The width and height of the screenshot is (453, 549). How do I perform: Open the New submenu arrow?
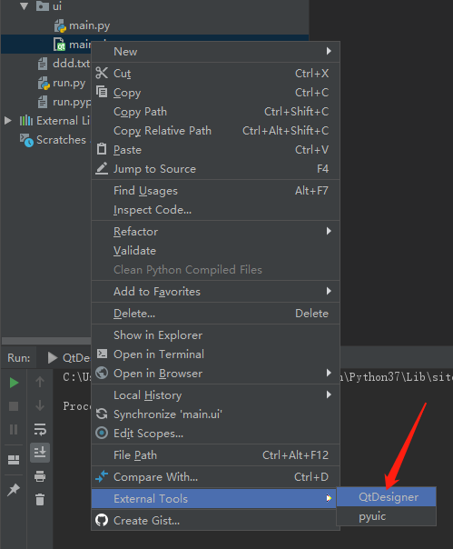point(329,51)
